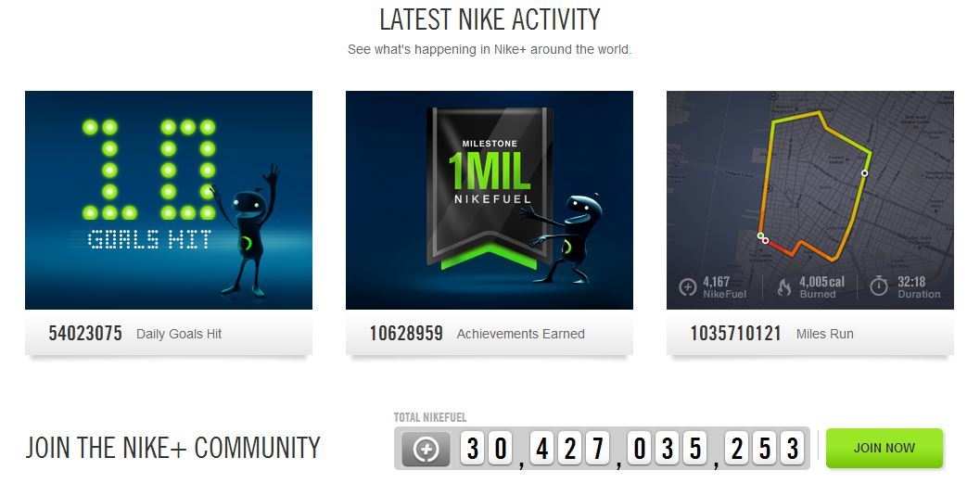Open the run route map thumbnail
Image resolution: width=980 pixels, height=483 pixels.
pos(810,200)
